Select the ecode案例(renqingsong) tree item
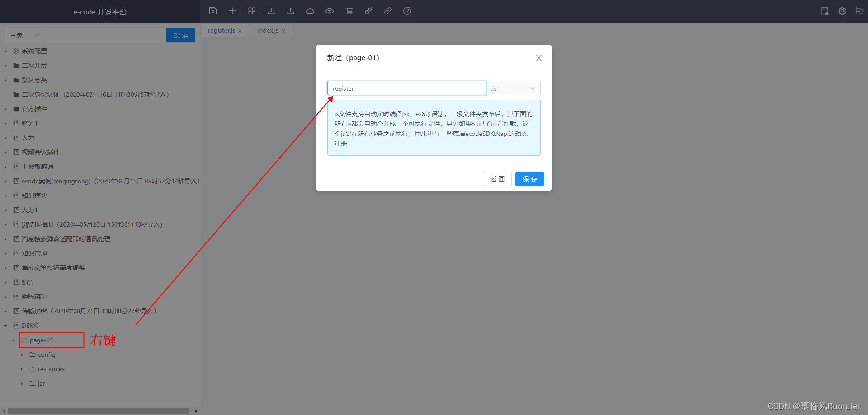 tap(110, 181)
